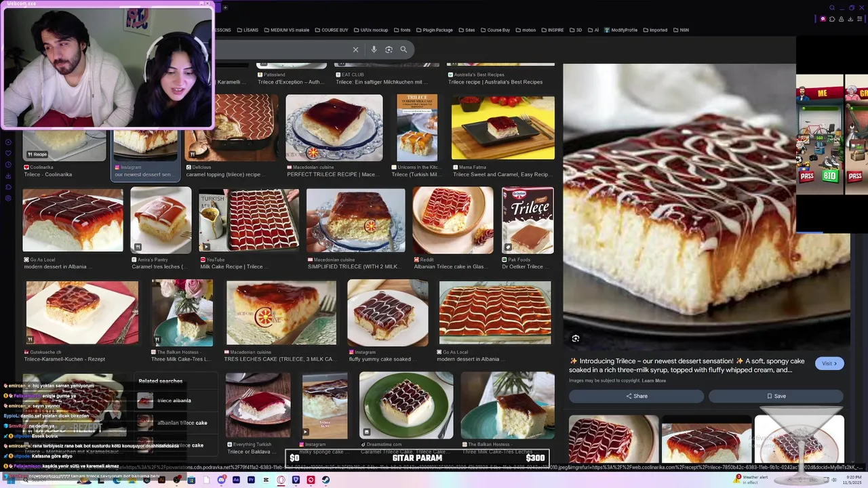Open Discord from the Windows taskbar
The height and width of the screenshot is (488, 868).
tap(222, 480)
